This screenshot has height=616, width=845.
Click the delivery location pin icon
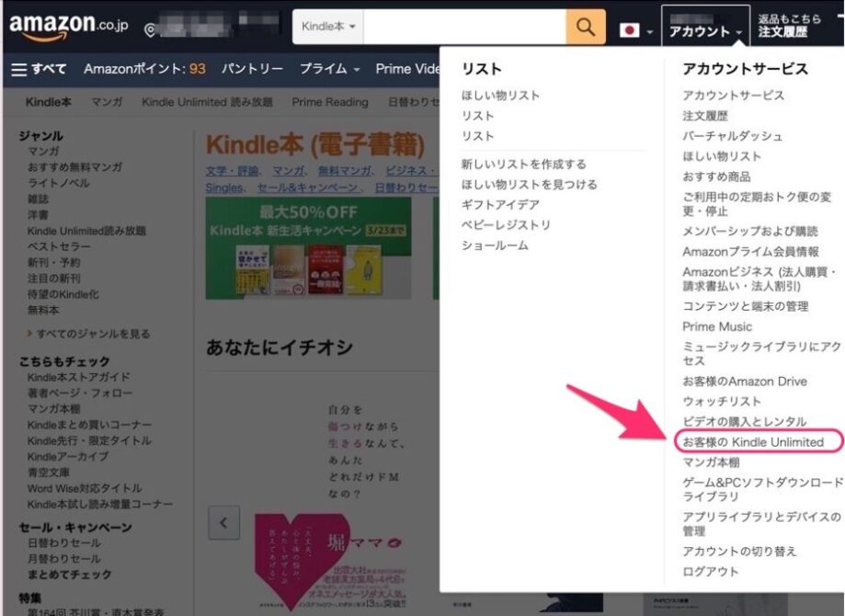tap(151, 29)
